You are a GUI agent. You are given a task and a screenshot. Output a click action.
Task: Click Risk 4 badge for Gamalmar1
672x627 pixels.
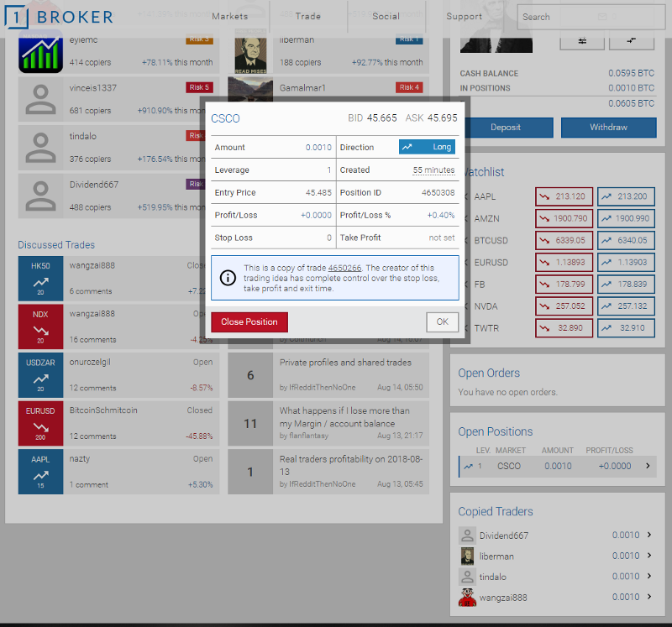(409, 87)
